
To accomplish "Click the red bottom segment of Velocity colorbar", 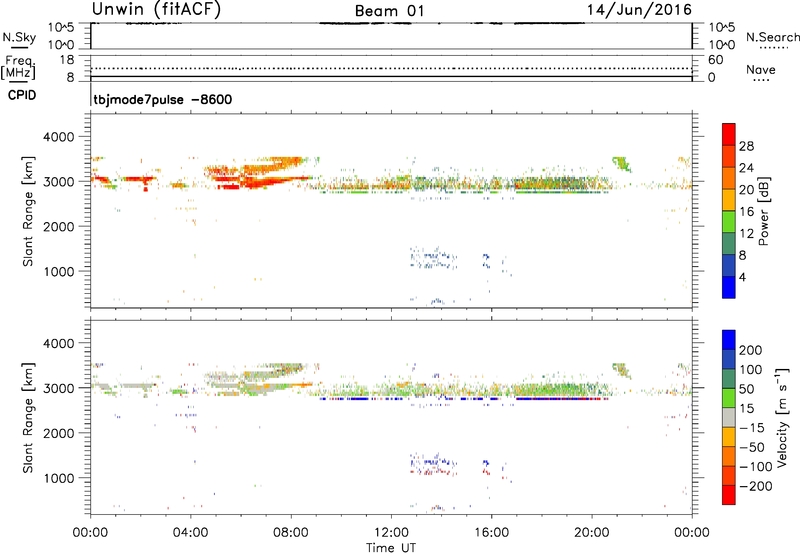I will 729,495.
